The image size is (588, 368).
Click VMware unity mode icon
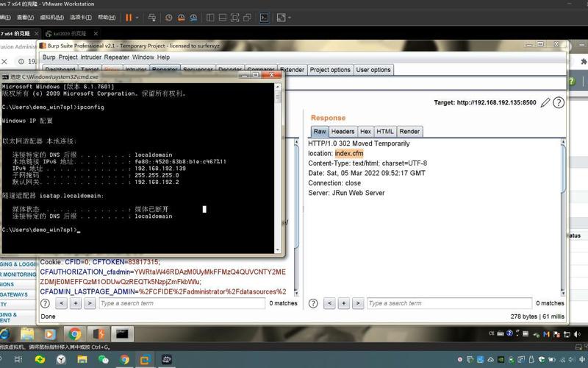pyautogui.click(x=247, y=18)
